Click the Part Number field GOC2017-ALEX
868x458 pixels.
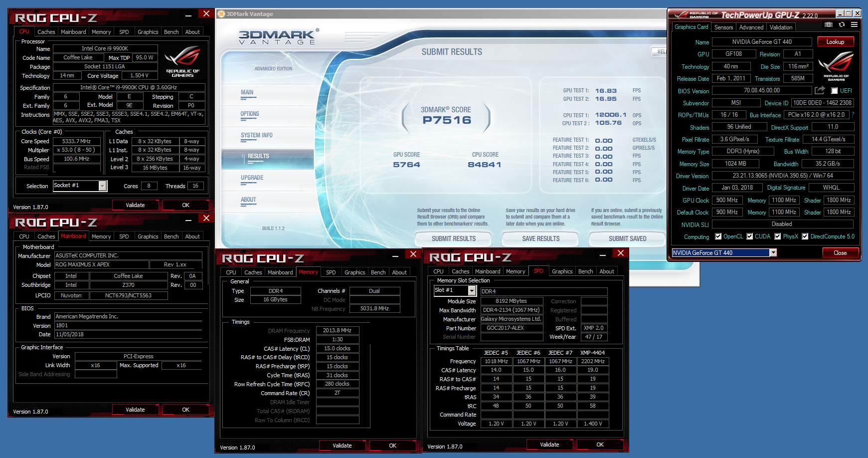512,328
